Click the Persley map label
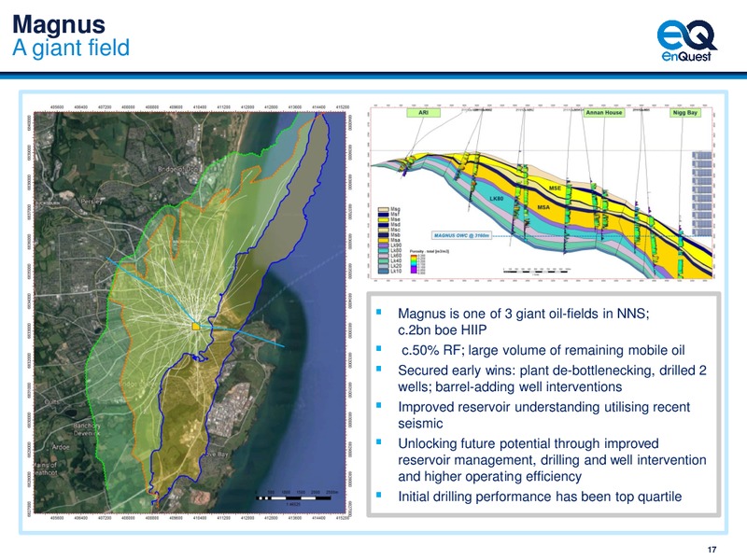This screenshot has height=560, width=747. [x=92, y=202]
